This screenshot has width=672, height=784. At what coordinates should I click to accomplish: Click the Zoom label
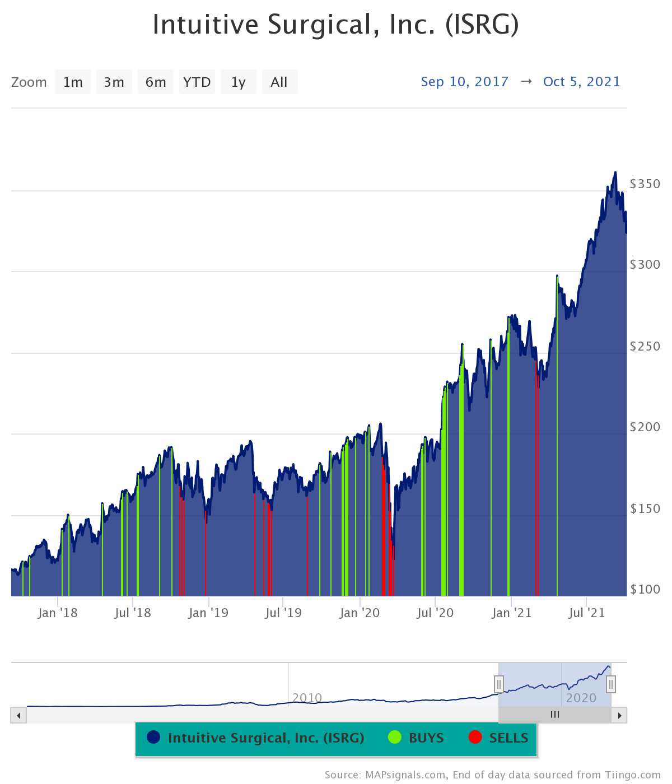(x=29, y=82)
